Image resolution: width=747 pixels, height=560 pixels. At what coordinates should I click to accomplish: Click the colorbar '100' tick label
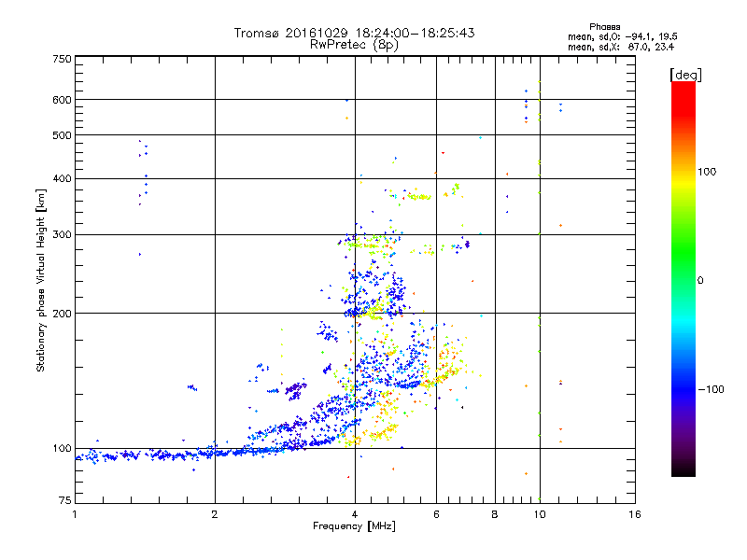coord(707,172)
